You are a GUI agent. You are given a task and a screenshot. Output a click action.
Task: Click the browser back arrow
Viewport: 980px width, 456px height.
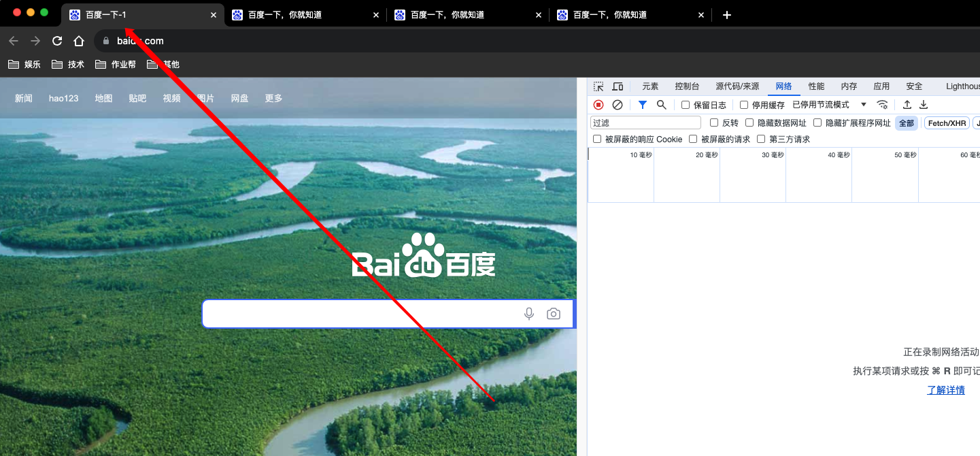pos(14,41)
